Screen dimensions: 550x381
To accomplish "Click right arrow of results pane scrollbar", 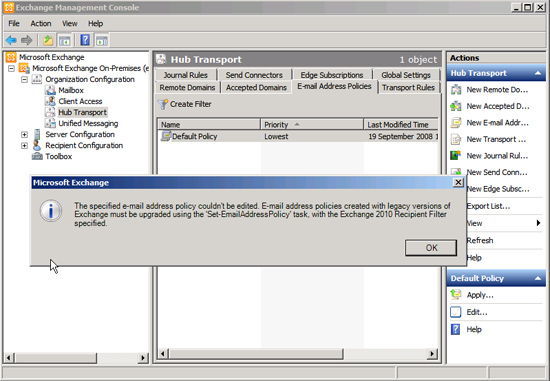I will click(432, 354).
